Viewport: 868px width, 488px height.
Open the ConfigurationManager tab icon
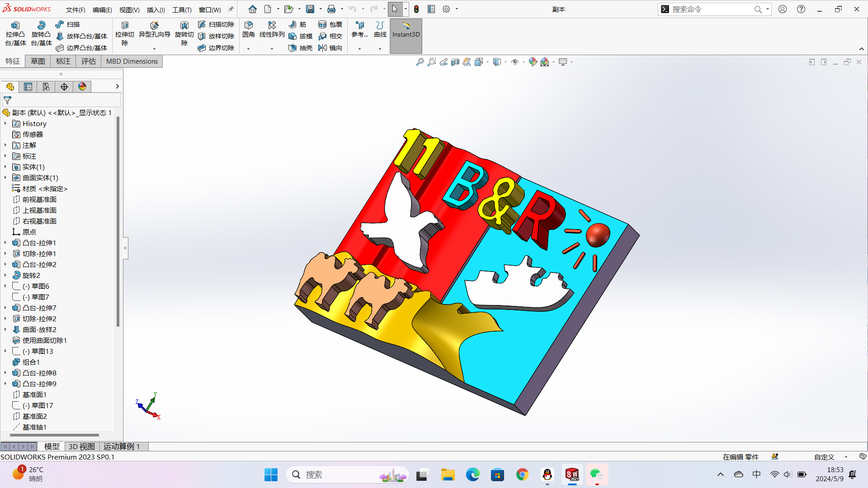click(x=46, y=87)
